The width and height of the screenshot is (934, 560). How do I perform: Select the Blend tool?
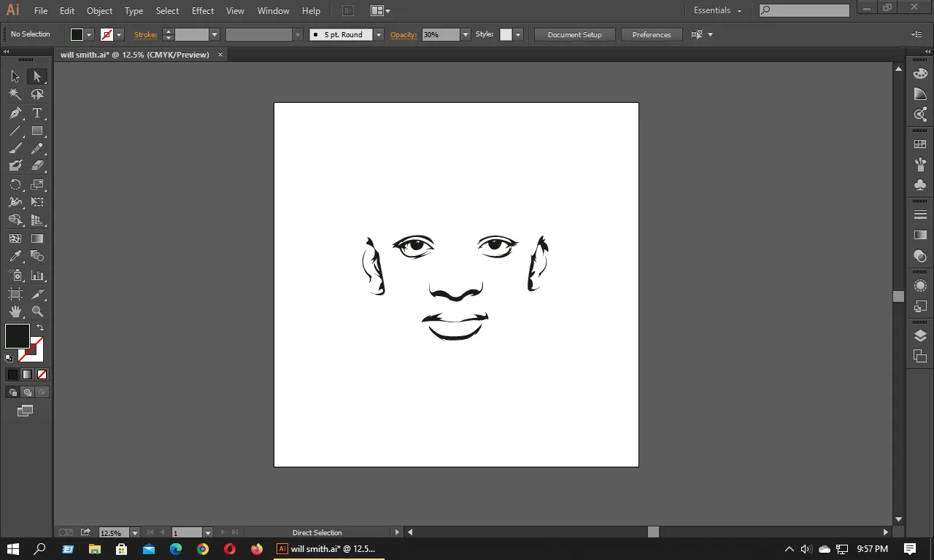pos(37,256)
